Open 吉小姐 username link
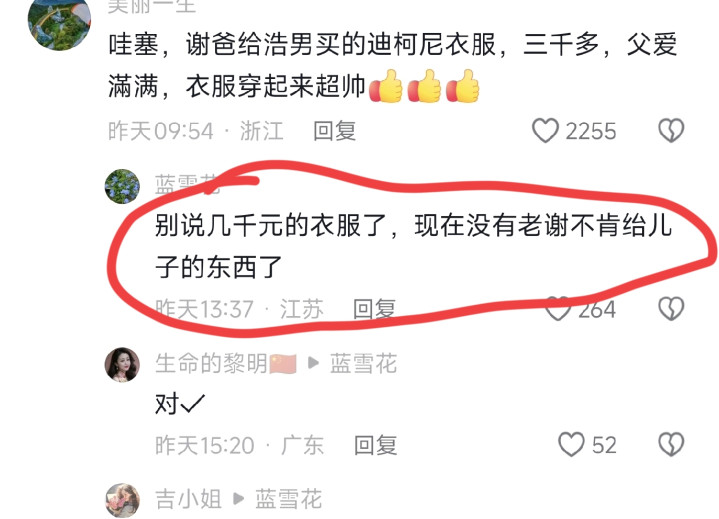The image size is (719, 519). click(188, 499)
